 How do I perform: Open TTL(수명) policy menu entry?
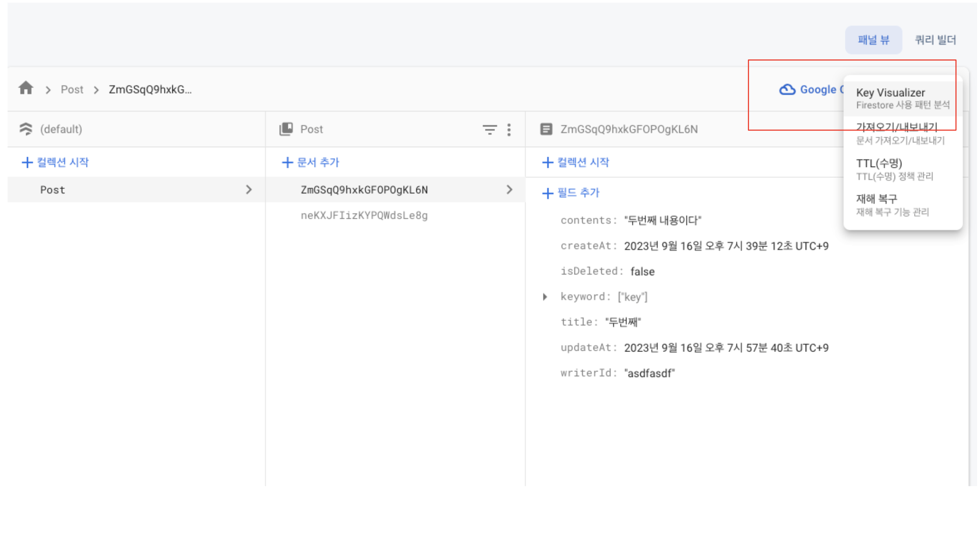(894, 169)
